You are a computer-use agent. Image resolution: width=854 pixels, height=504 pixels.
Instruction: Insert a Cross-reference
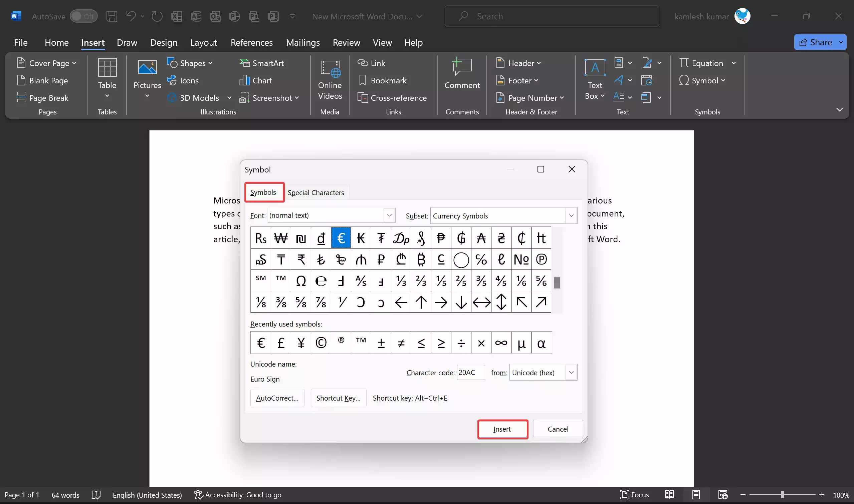tap(392, 97)
